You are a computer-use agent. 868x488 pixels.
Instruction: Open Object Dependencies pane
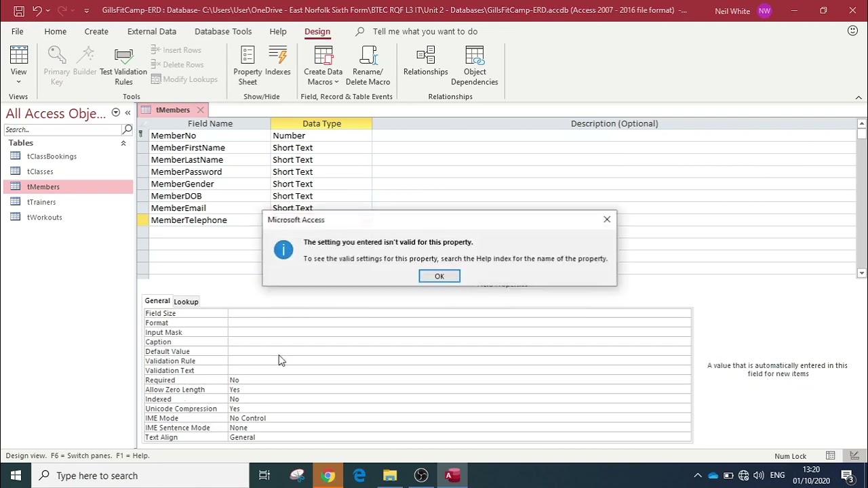tap(475, 66)
